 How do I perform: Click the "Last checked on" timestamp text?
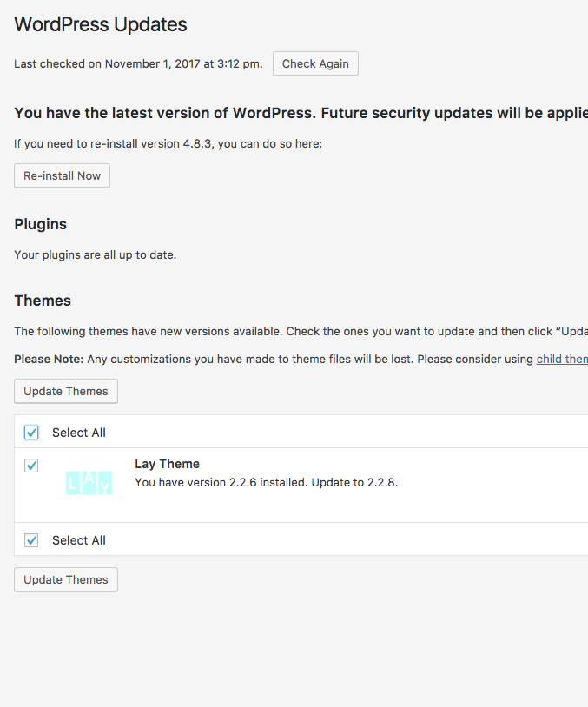(x=138, y=64)
